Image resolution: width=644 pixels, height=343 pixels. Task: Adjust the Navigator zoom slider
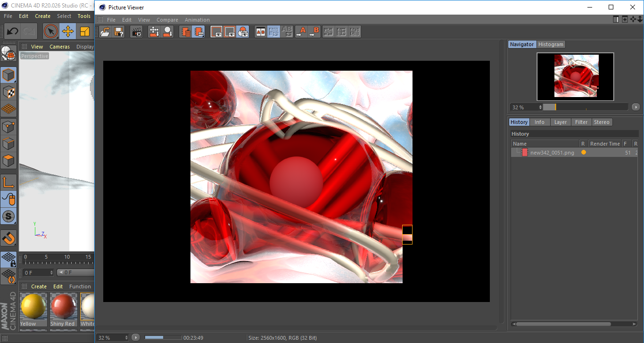585,107
